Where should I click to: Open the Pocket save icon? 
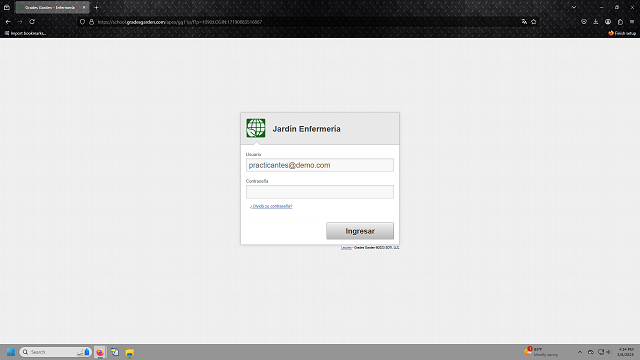(584, 22)
